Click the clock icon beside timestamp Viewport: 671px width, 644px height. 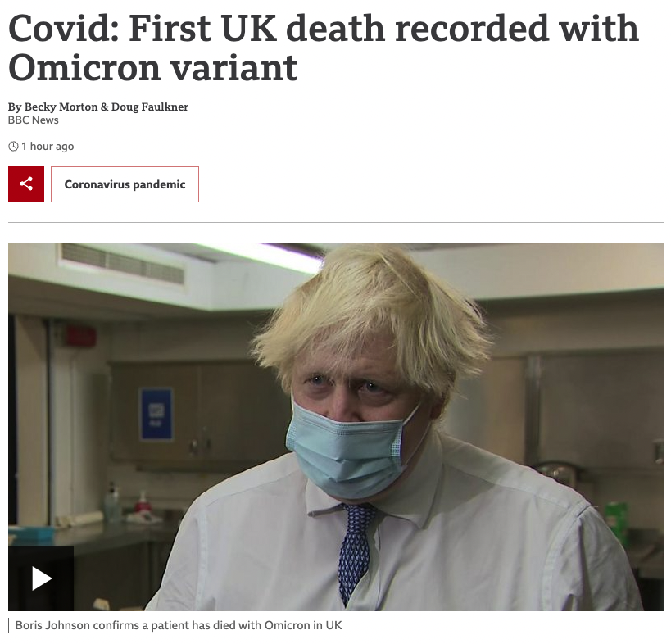13,147
